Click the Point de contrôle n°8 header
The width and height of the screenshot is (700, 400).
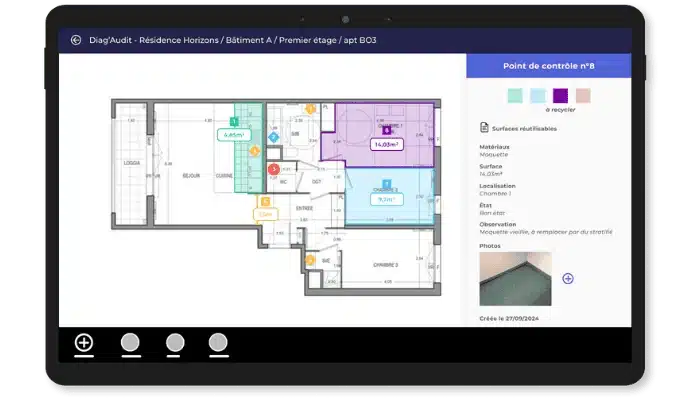click(x=548, y=65)
